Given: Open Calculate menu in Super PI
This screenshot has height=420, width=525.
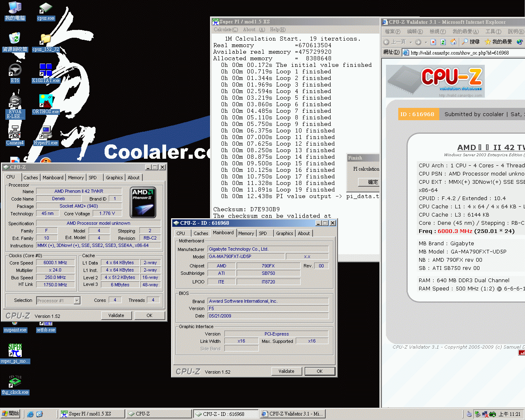Looking at the screenshot, I should tap(226, 30).
